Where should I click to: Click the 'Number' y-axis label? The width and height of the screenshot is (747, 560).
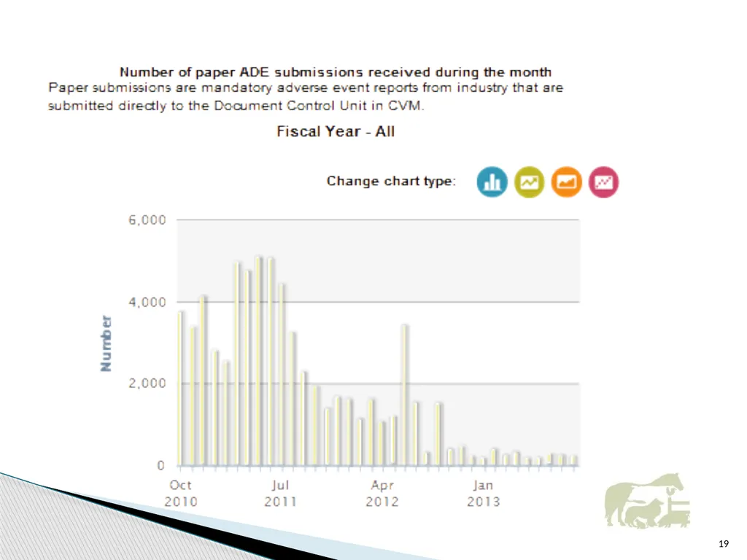(x=106, y=343)
